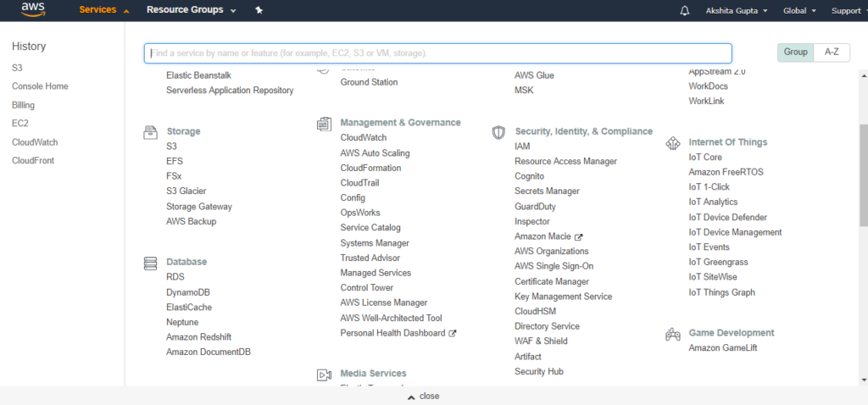The image size is (868, 405).
Task: Open RDS under Database
Action: point(175,277)
